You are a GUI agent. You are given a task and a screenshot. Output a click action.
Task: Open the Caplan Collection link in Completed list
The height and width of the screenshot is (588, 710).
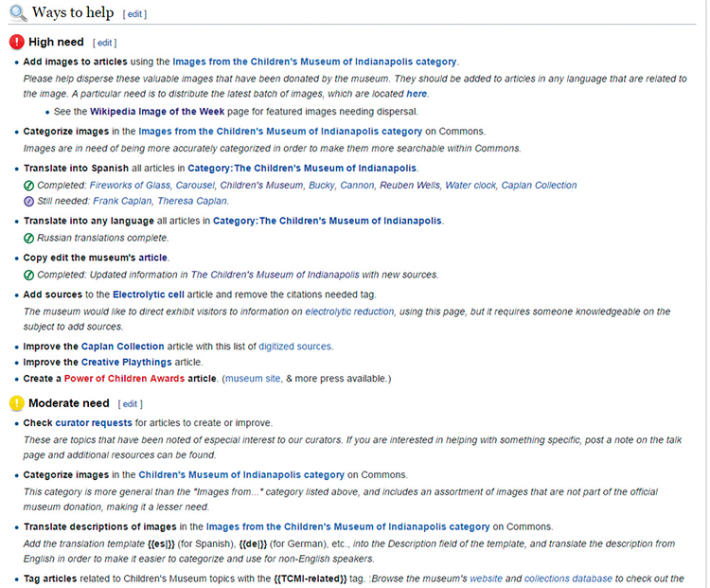pyautogui.click(x=539, y=186)
